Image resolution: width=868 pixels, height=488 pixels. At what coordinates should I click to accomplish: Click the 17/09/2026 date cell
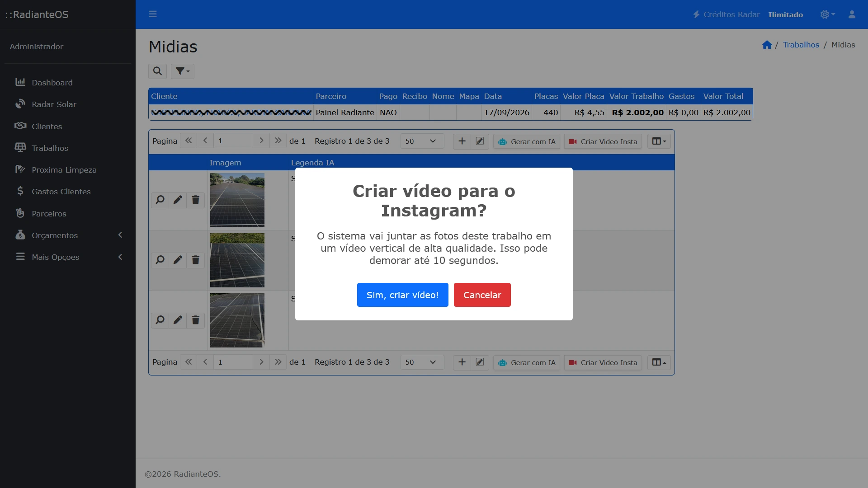pos(506,113)
